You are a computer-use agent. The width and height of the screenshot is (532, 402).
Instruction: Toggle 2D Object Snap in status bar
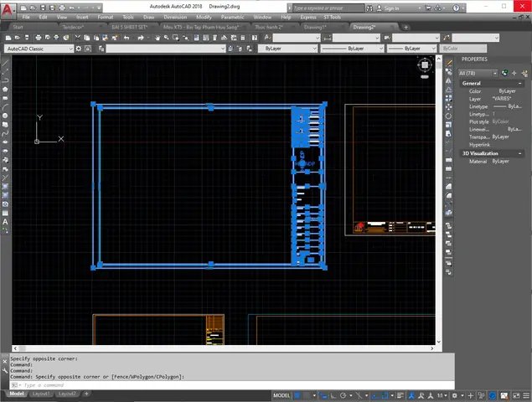click(385, 395)
